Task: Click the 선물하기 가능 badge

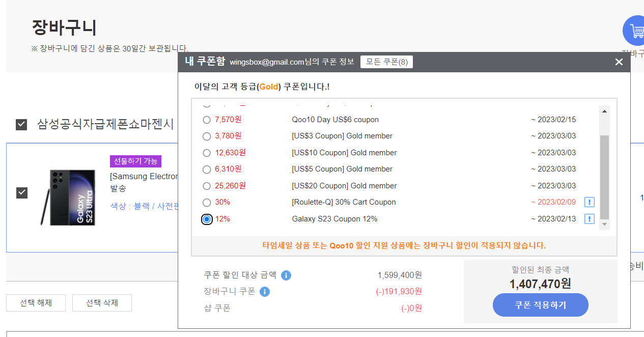Action: (135, 161)
